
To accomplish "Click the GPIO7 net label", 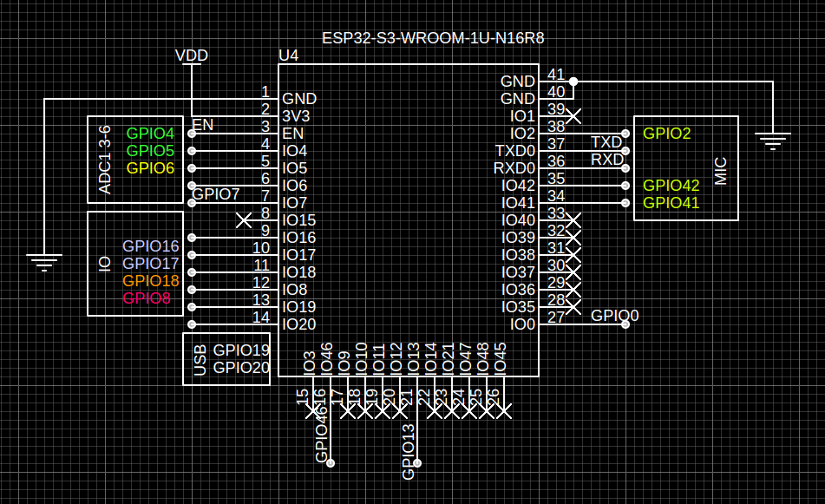I will [x=216, y=194].
